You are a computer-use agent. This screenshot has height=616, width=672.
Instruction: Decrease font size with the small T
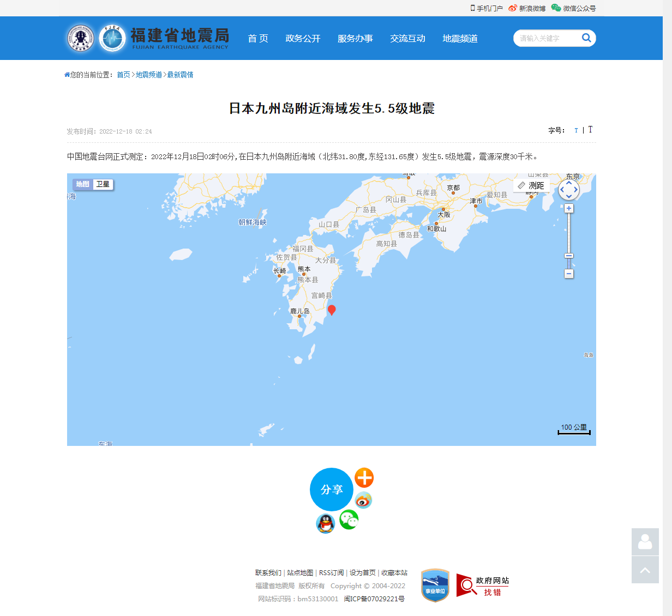coord(576,130)
